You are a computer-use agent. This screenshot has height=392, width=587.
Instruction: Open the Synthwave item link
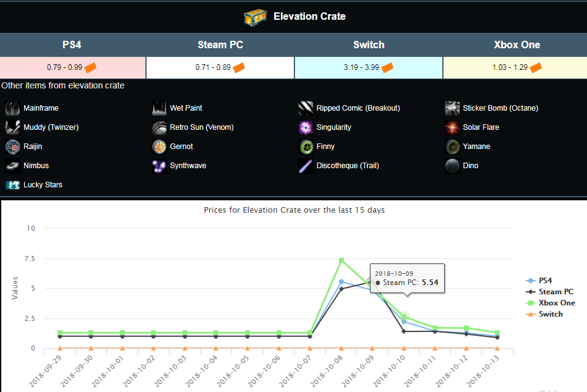[188, 166]
